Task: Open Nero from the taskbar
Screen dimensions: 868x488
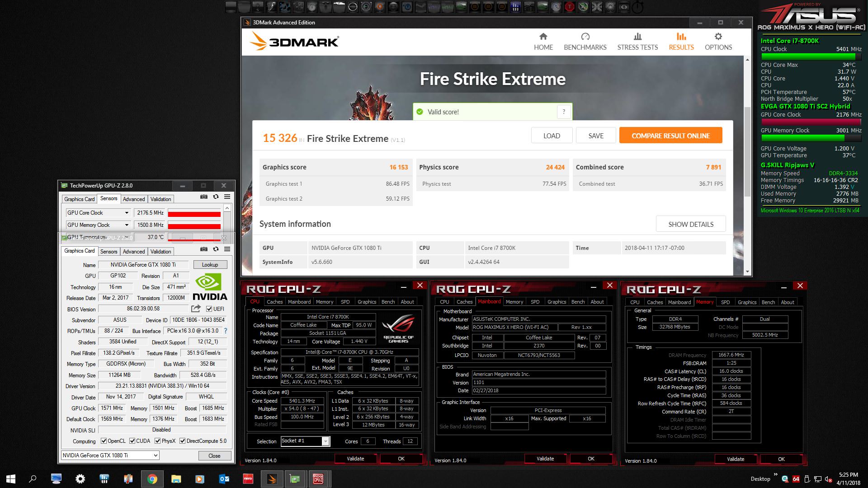Action: pos(248,479)
